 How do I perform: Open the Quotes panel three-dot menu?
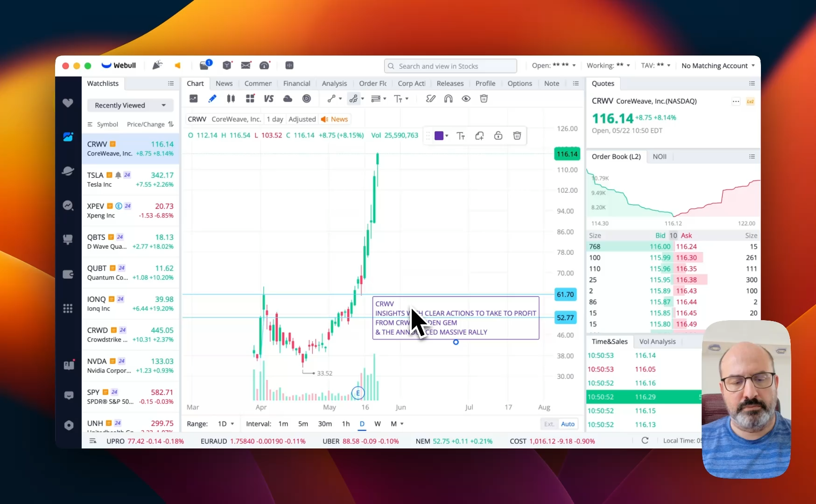tap(736, 101)
